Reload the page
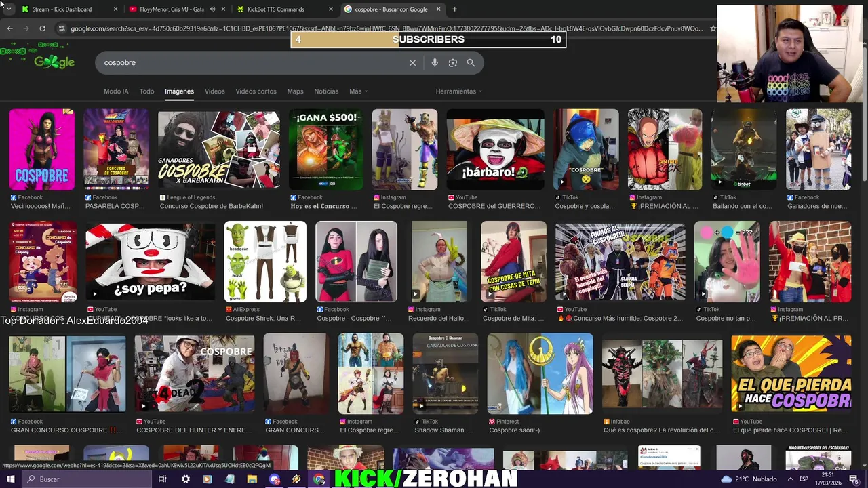 point(42,28)
